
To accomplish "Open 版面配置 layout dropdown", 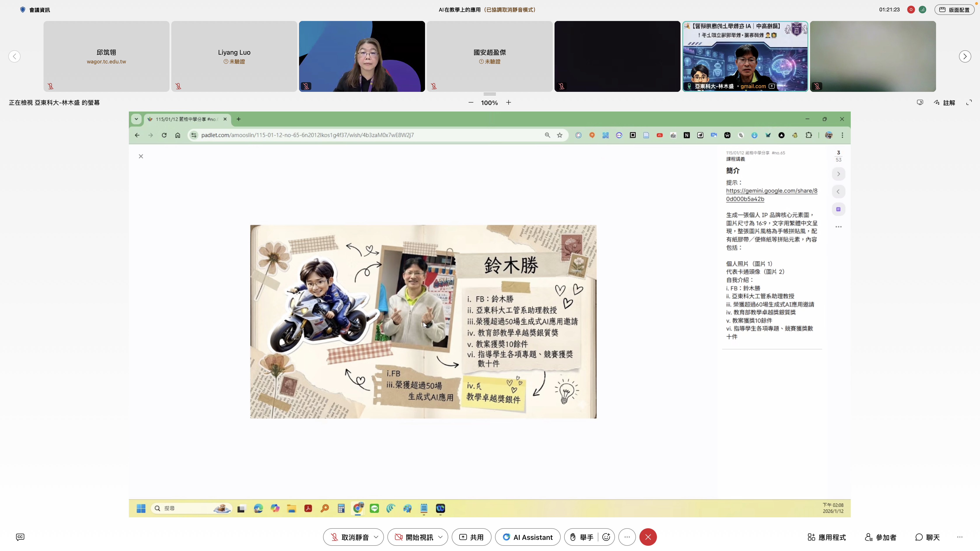I will [x=954, y=10].
